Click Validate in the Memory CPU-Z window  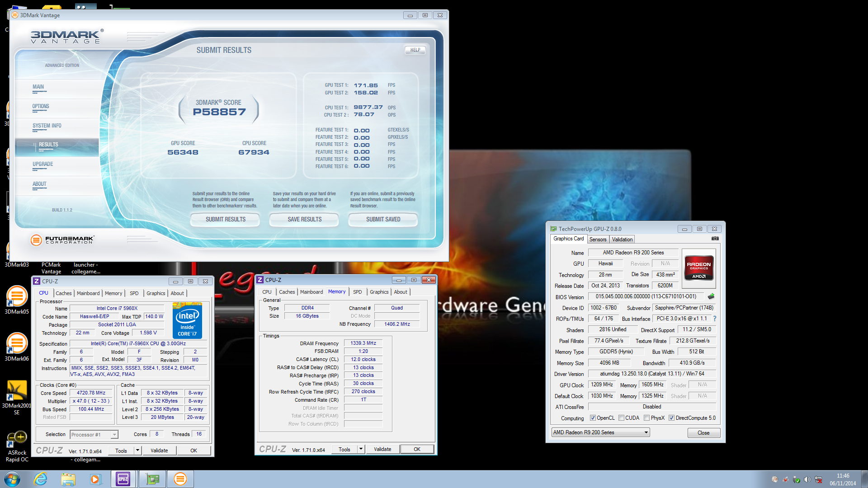(x=382, y=449)
